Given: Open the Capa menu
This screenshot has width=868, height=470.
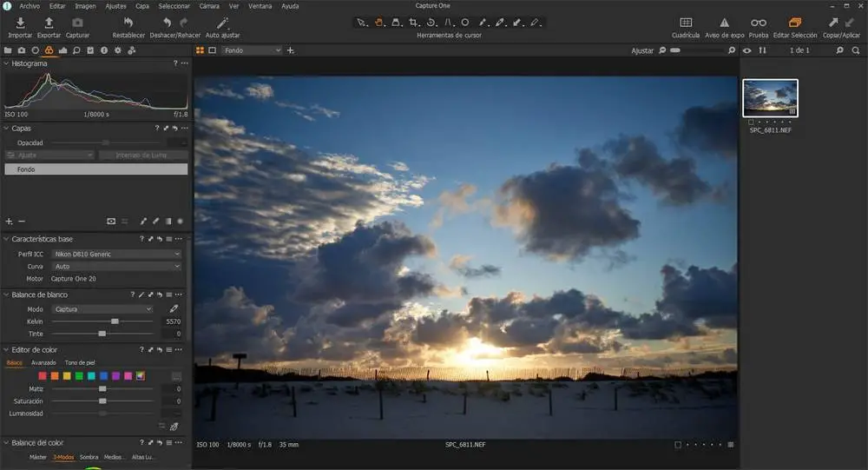Looking at the screenshot, I should (x=142, y=5).
